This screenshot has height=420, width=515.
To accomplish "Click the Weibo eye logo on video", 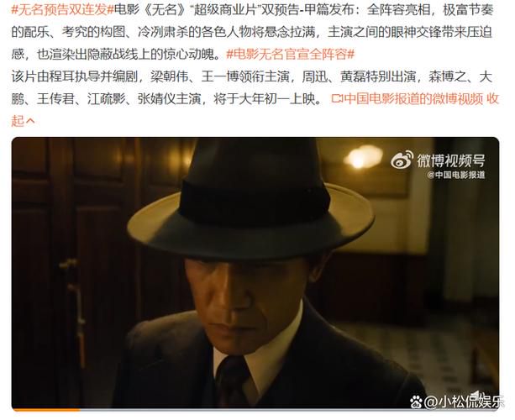I will tap(402, 160).
